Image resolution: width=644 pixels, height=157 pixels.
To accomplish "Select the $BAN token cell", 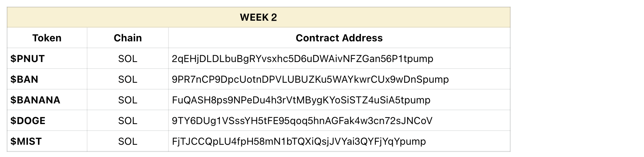I will coord(47,79).
